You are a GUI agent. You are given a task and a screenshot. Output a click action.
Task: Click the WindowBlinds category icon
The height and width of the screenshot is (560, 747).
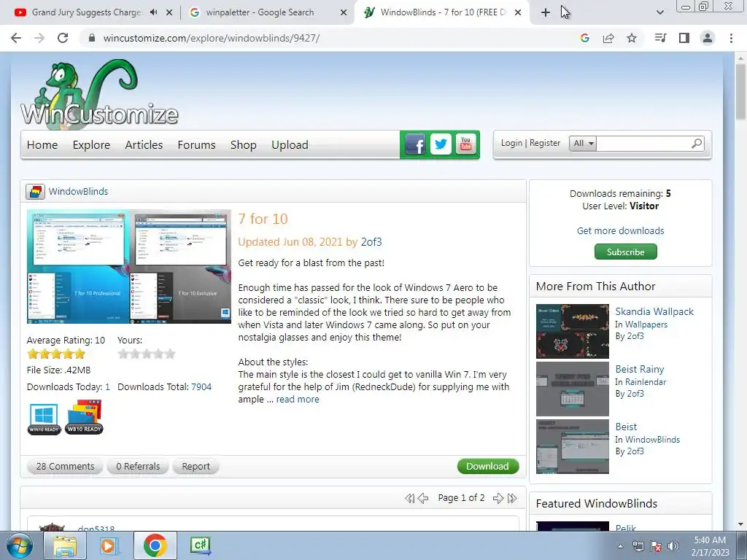(35, 192)
